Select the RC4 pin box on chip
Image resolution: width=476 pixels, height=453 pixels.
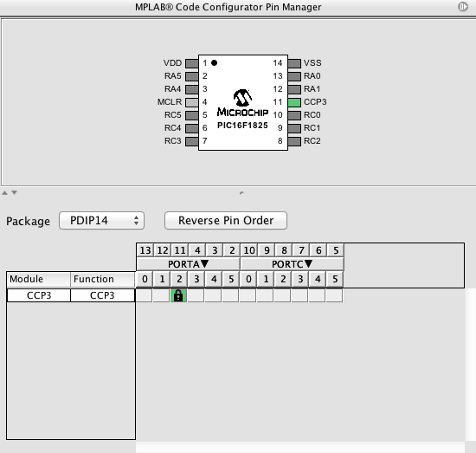click(x=191, y=128)
